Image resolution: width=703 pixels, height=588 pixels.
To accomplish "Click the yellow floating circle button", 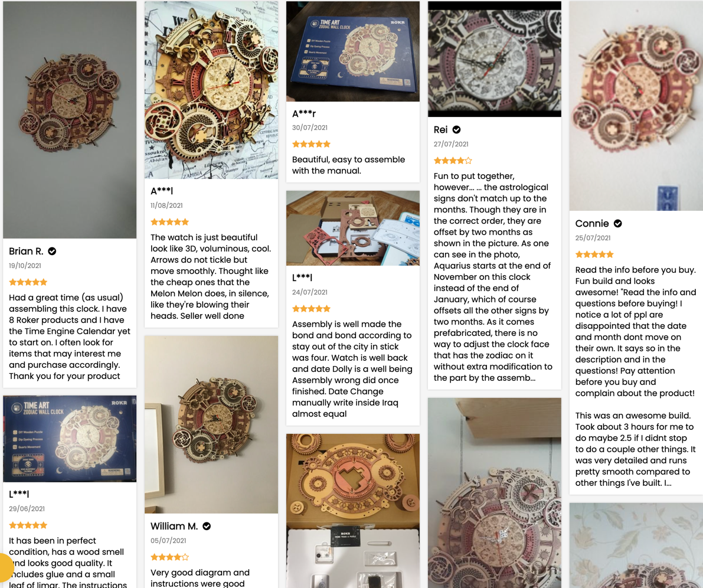I will (5, 568).
